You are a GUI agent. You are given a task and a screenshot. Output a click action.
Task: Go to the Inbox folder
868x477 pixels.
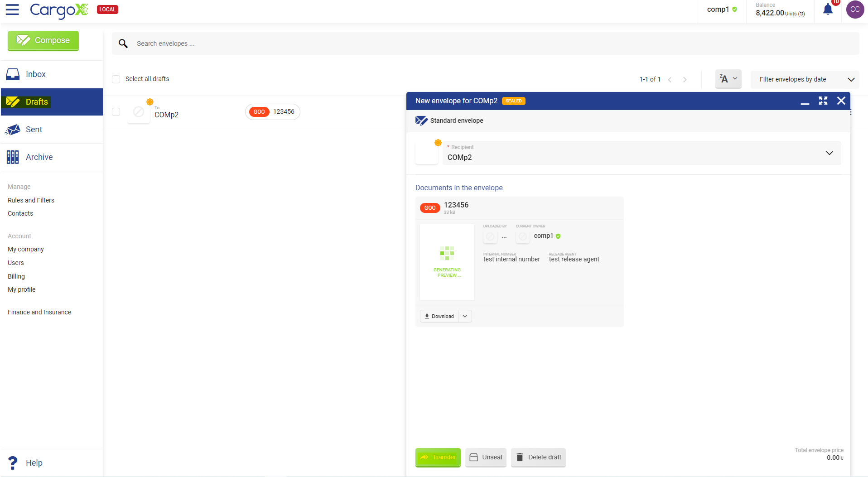[35, 74]
